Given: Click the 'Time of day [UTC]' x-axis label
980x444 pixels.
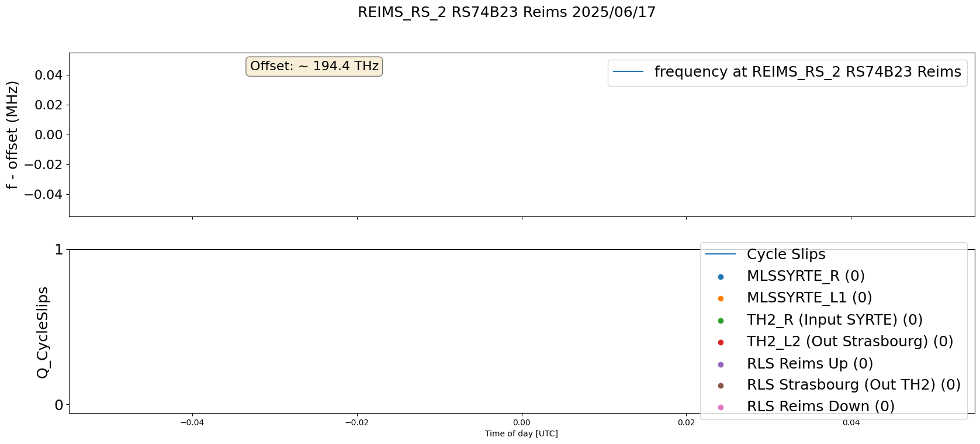Looking at the screenshot, I should pos(521,433).
